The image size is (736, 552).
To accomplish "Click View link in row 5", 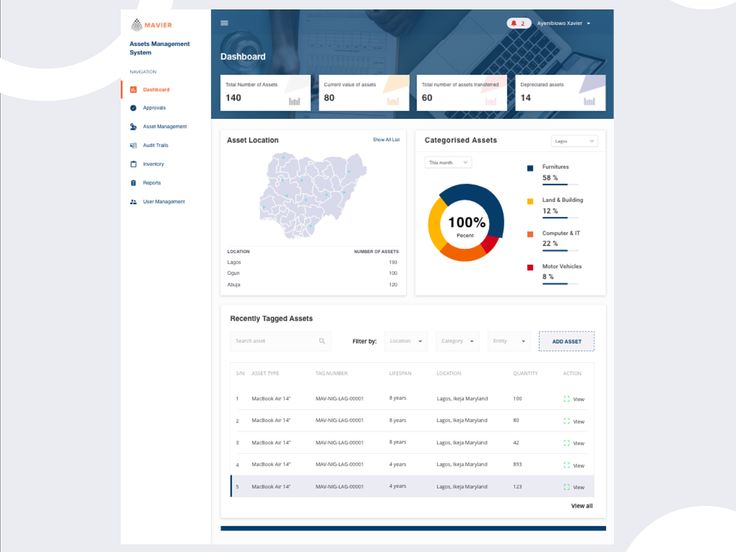I will coord(579,488).
